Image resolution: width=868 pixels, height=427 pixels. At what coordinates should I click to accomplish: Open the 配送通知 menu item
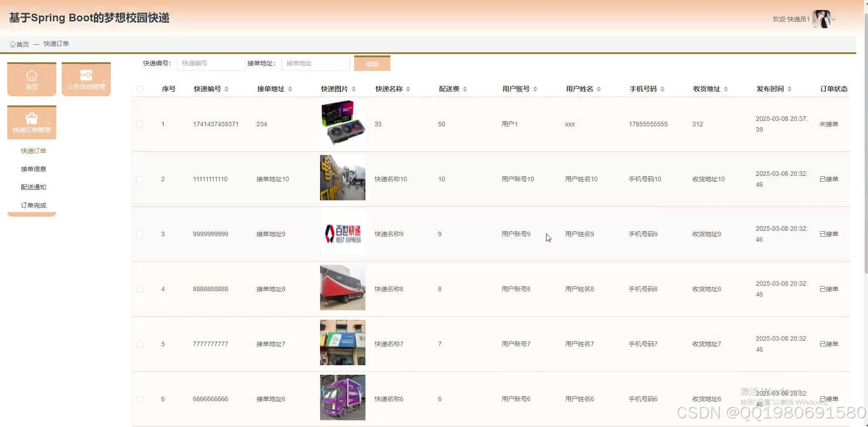tap(33, 187)
